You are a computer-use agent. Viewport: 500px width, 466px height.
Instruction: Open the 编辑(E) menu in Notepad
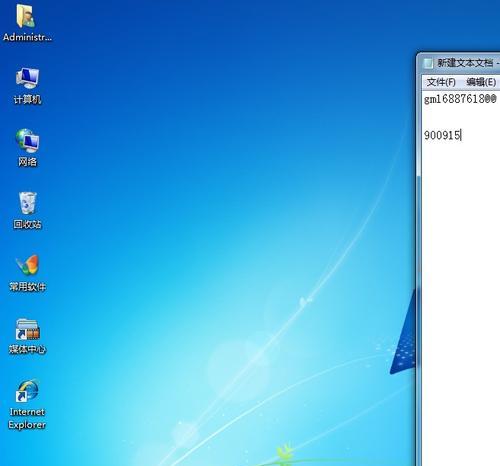481,82
